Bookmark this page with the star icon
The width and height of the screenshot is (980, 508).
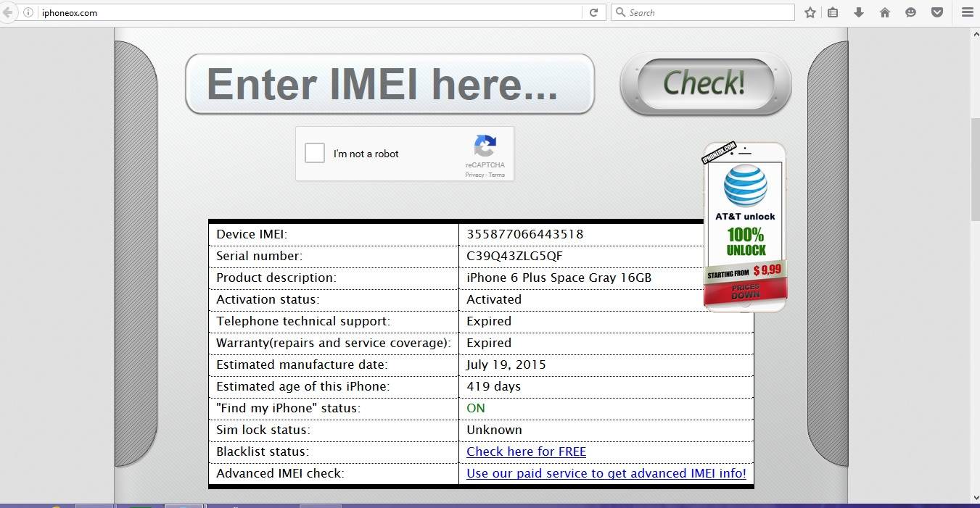(810, 12)
